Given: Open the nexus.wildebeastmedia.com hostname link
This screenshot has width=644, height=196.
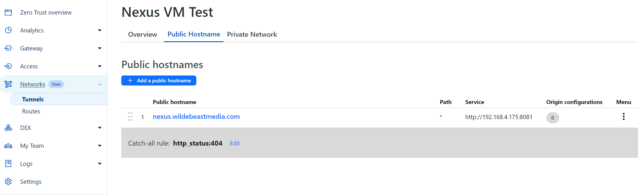Looking at the screenshot, I should point(196,117).
